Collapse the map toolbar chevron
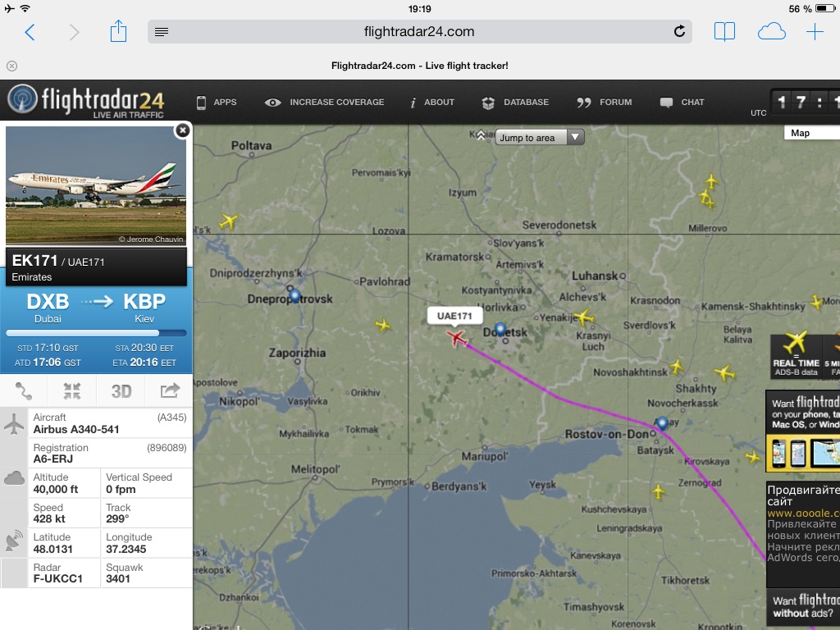Viewport: 840px width, 630px height. click(x=481, y=135)
